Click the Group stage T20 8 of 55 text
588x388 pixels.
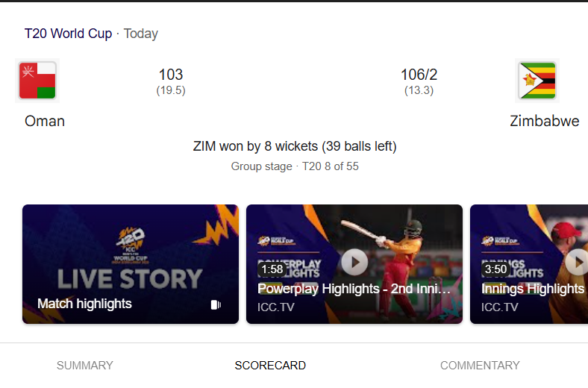click(295, 166)
